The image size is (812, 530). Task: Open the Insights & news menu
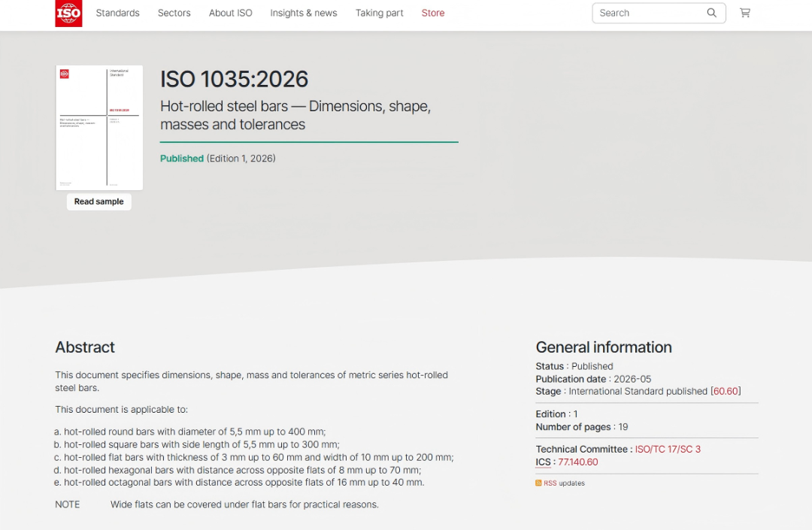tap(304, 13)
